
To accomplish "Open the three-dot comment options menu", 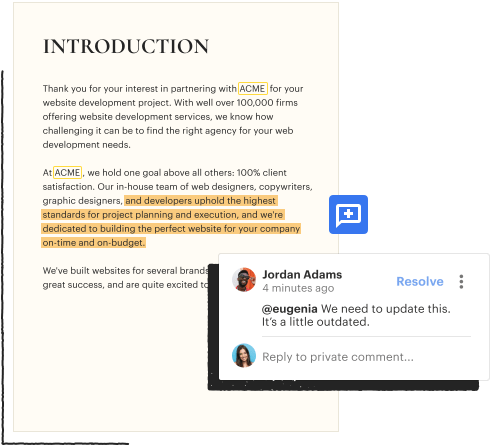I will (x=461, y=282).
